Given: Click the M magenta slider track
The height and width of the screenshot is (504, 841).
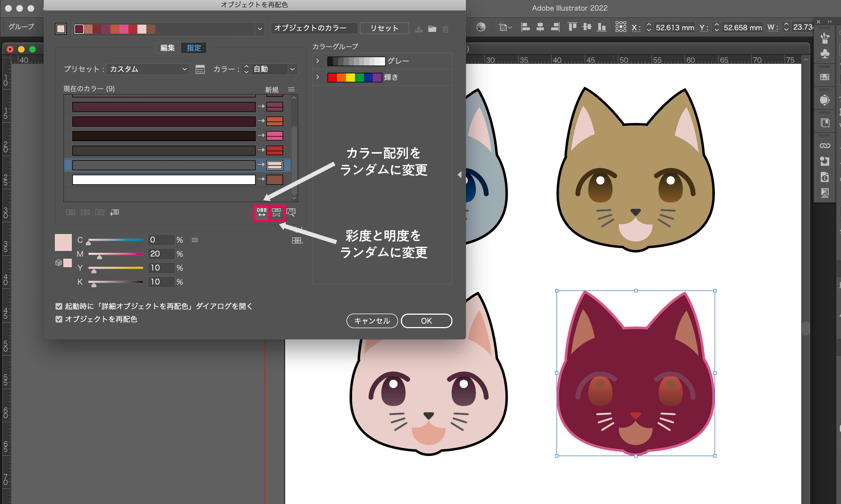Looking at the screenshot, I should click(115, 254).
